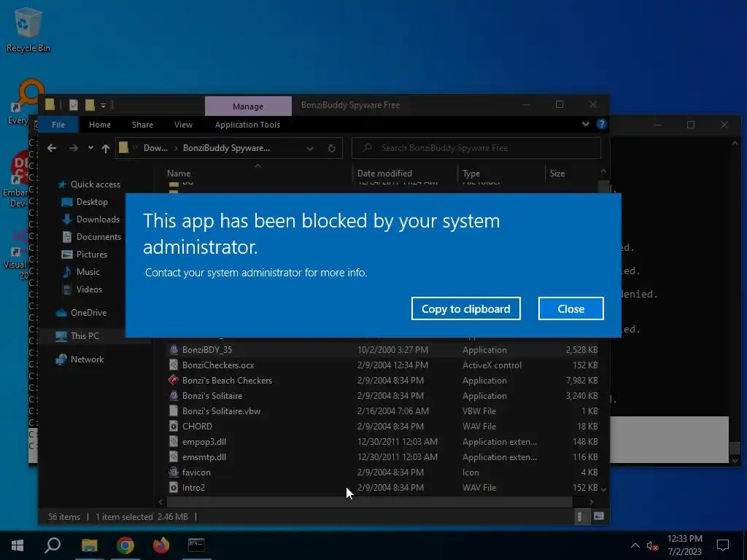
Task: Click quick access New folder icon
Action: point(90,104)
